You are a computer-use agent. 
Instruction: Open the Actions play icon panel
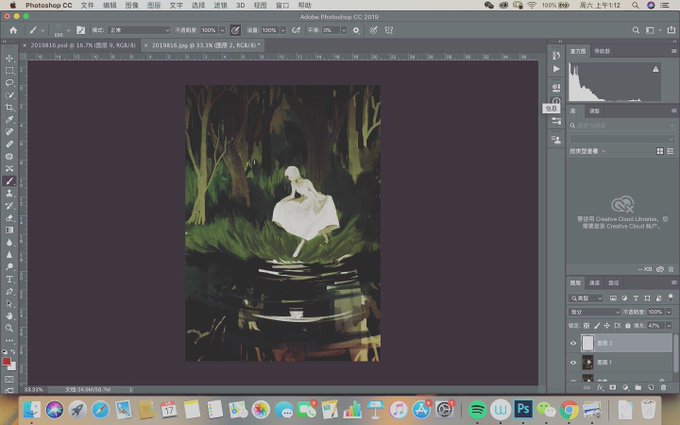pos(556,69)
